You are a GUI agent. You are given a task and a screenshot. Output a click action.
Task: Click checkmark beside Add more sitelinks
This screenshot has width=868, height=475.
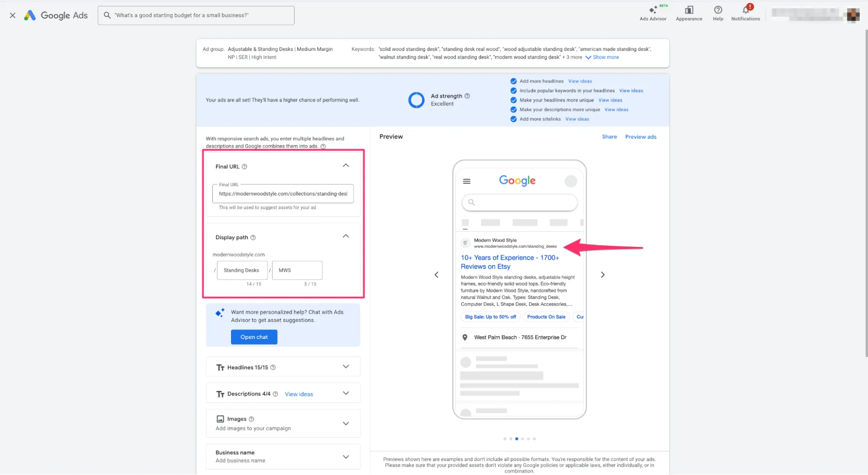[513, 119]
